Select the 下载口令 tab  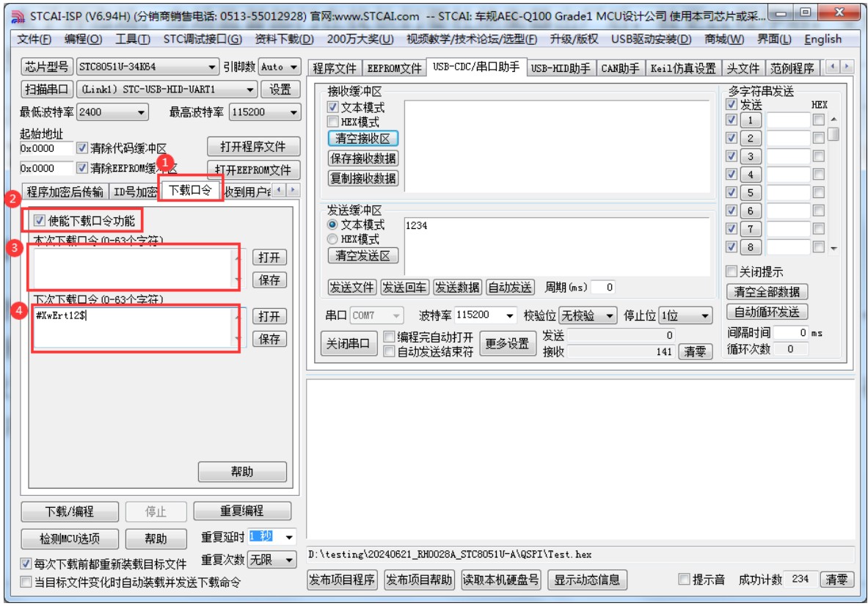coord(190,190)
